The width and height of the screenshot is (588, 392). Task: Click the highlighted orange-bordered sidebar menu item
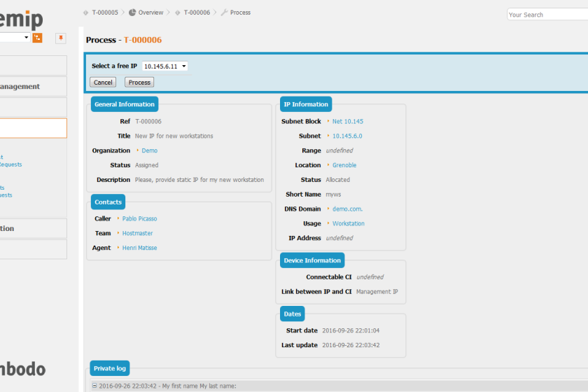[33, 128]
